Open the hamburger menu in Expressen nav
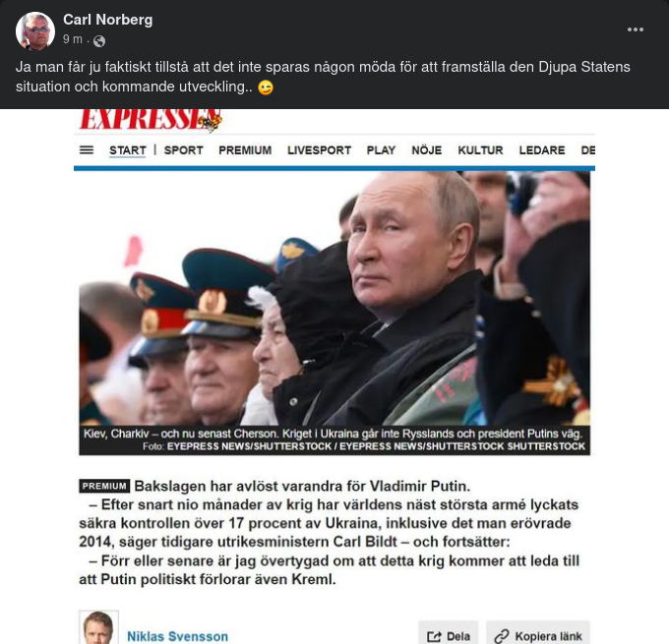Screen dimensions: 669x644 pyautogui.click(x=87, y=150)
